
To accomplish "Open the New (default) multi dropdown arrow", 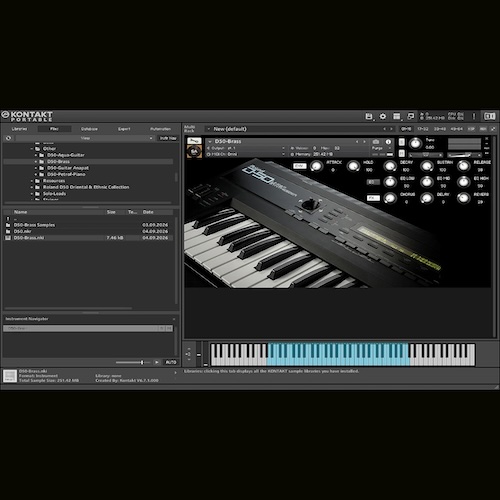I will [x=209, y=129].
